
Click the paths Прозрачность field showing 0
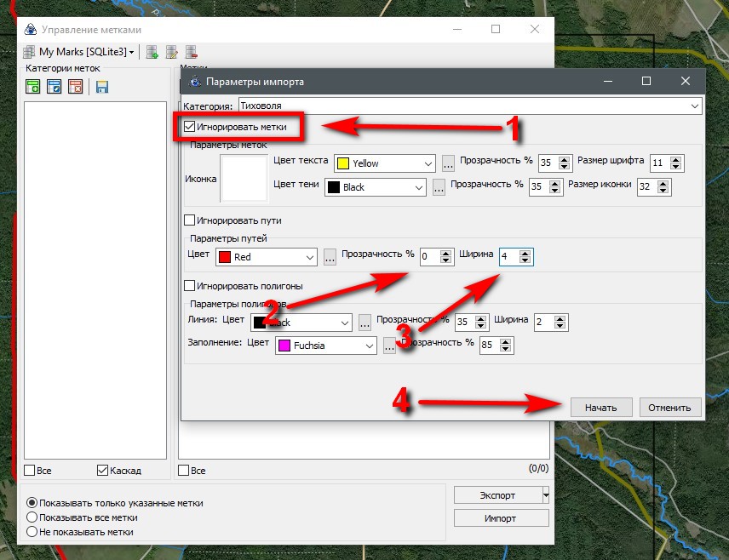pyautogui.click(x=431, y=257)
